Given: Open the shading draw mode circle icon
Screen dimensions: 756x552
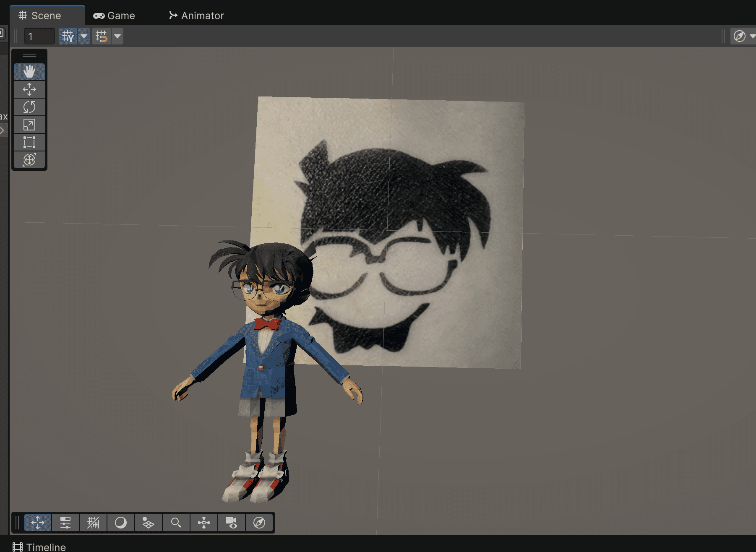Looking at the screenshot, I should click(121, 523).
